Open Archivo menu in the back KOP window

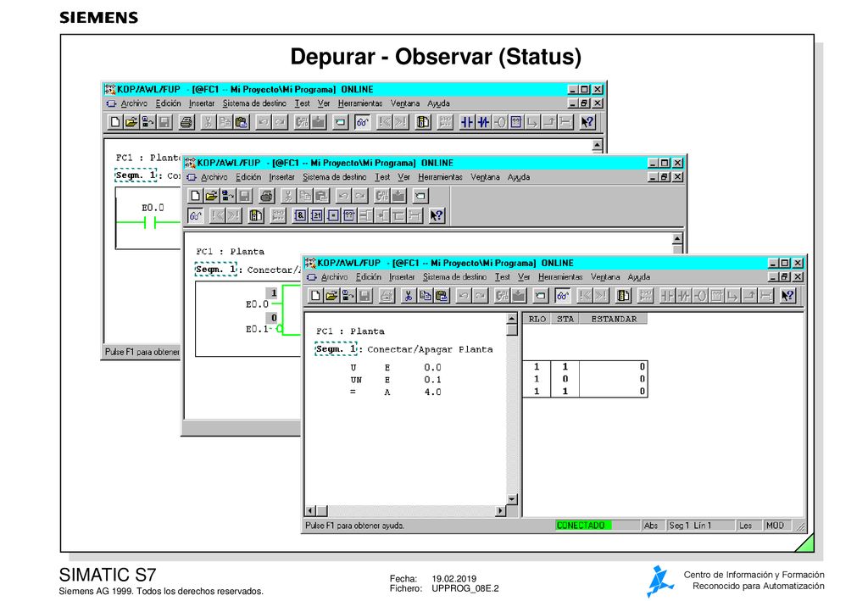[x=134, y=103]
